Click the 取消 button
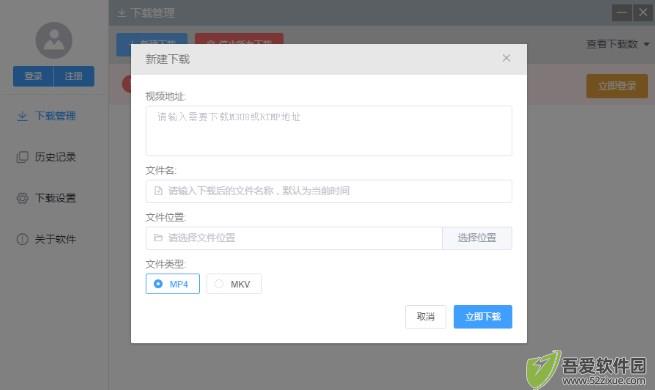The height and width of the screenshot is (390, 655). [x=426, y=317]
